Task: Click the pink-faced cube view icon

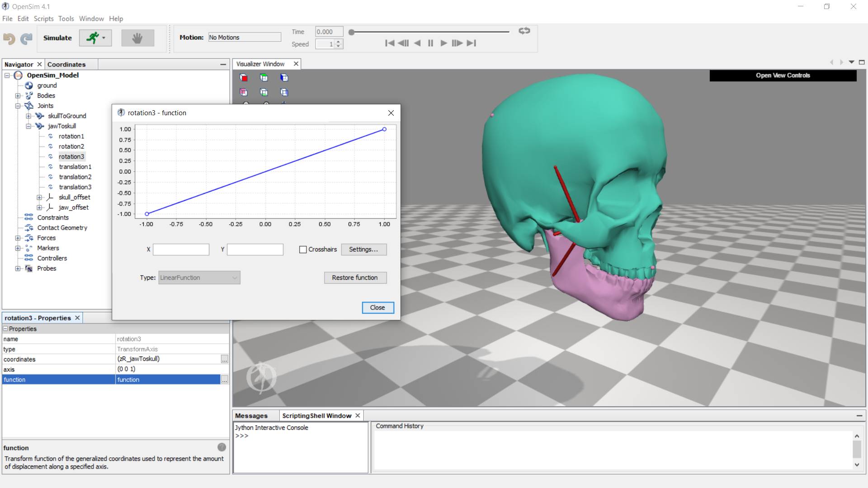Action: pos(244,92)
